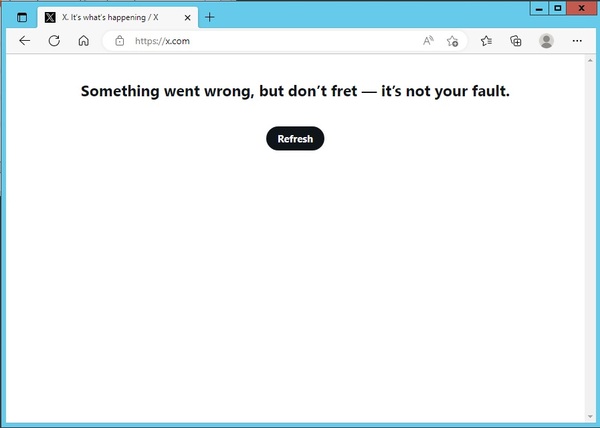Viewport: 600px width, 428px height.
Task: View site information via the lock icon
Action: coord(120,41)
